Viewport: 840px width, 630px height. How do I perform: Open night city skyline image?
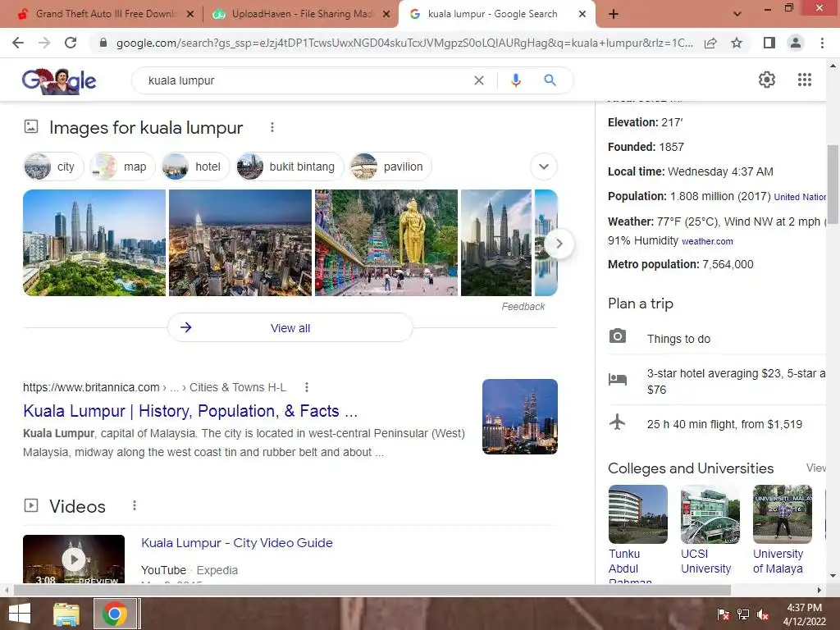pyautogui.click(x=240, y=243)
